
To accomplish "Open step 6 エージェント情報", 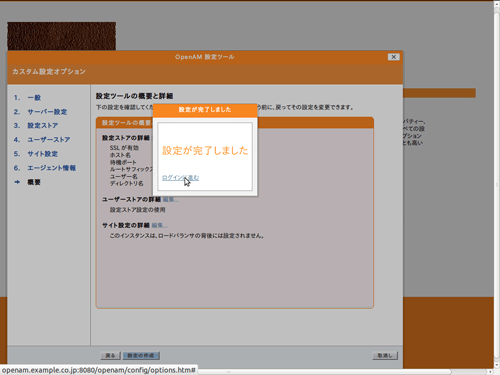I will click(x=51, y=168).
